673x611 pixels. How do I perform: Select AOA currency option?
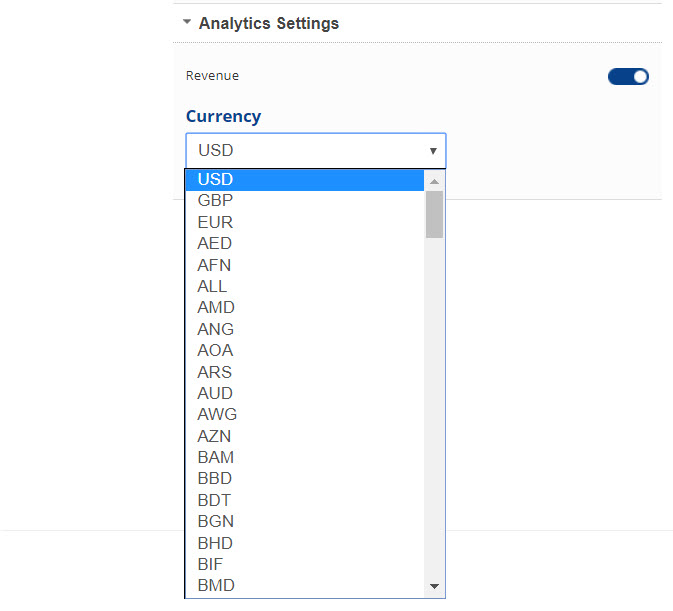(216, 351)
